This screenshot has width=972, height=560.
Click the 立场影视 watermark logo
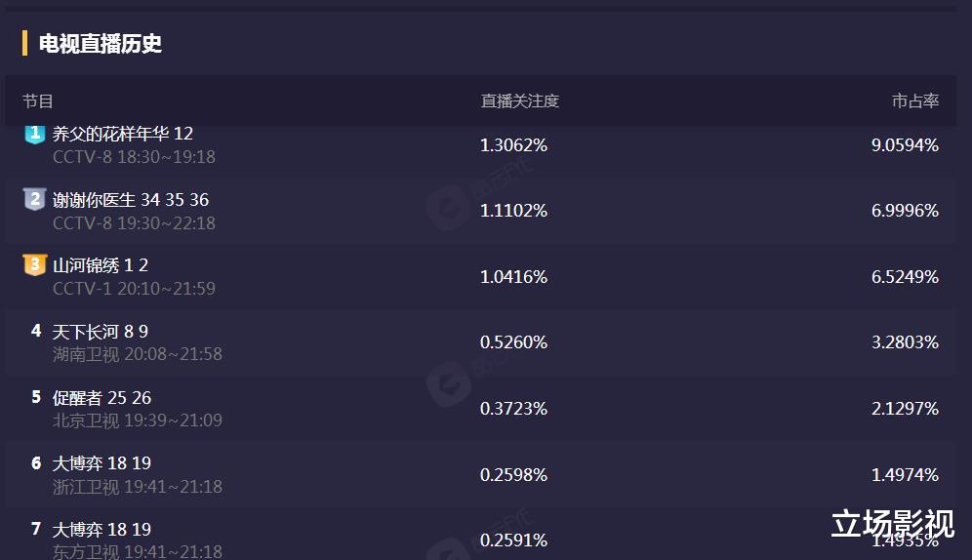coord(892,524)
